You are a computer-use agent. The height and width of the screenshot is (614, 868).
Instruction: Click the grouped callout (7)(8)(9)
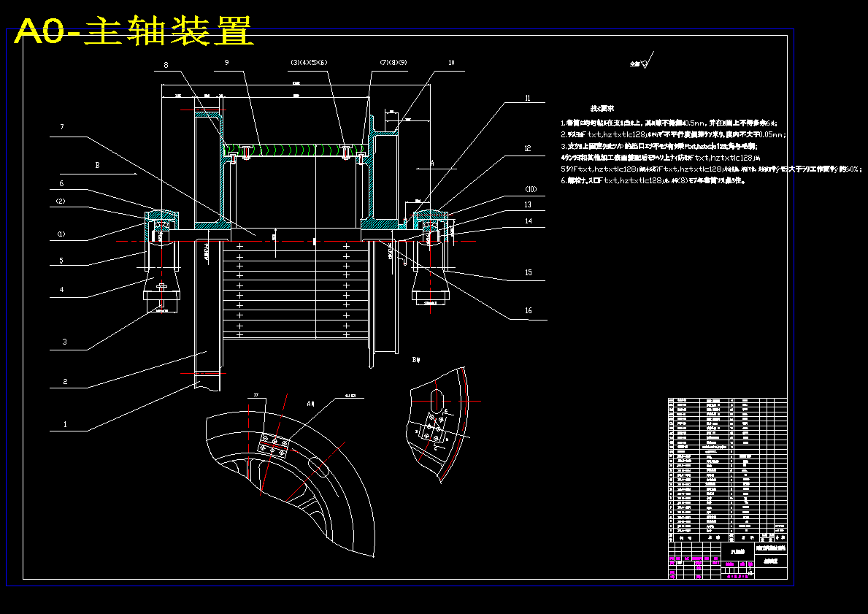[393, 63]
